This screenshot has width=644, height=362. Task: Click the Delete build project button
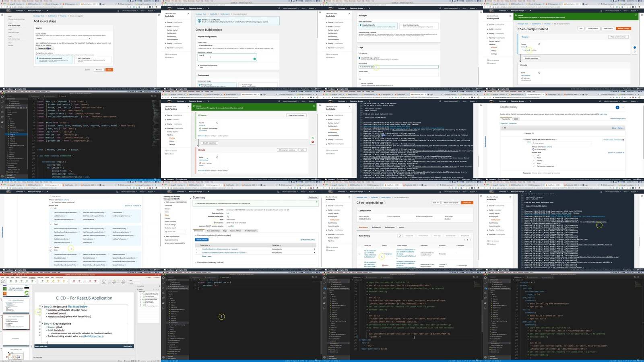pos(451,203)
